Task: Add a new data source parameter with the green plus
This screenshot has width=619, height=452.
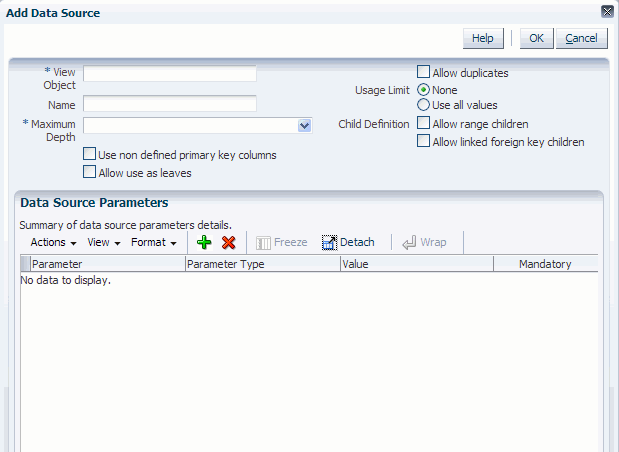Action: [204, 242]
